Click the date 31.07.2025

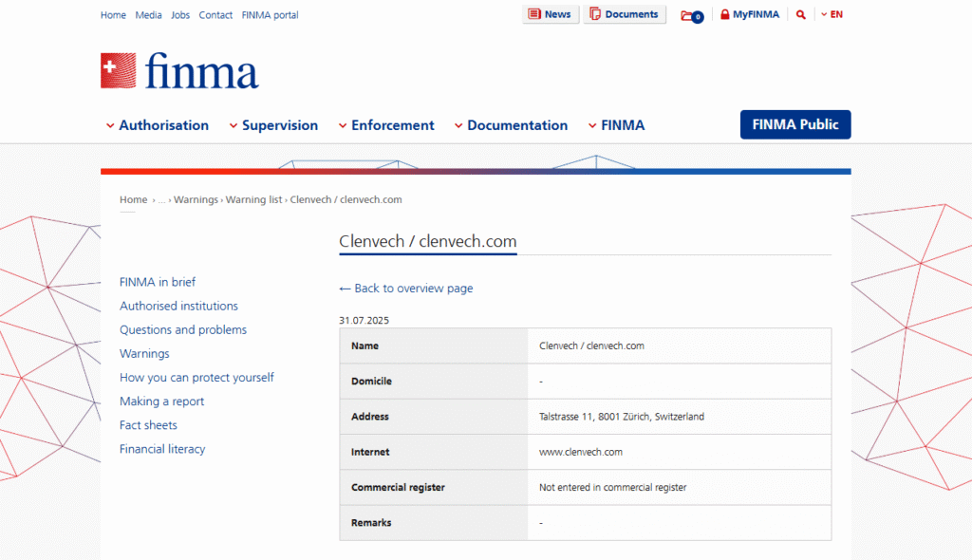[x=364, y=321]
